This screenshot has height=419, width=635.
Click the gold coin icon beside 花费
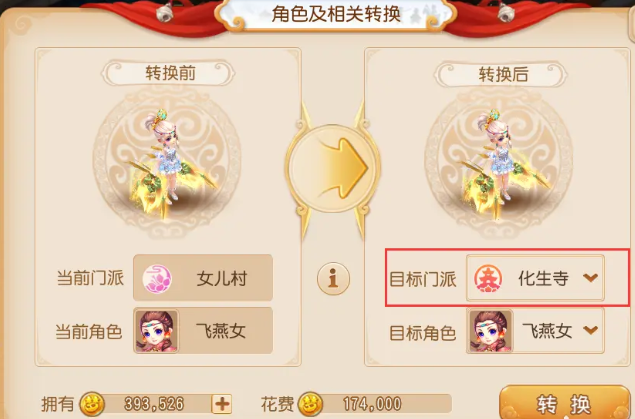pos(311,404)
